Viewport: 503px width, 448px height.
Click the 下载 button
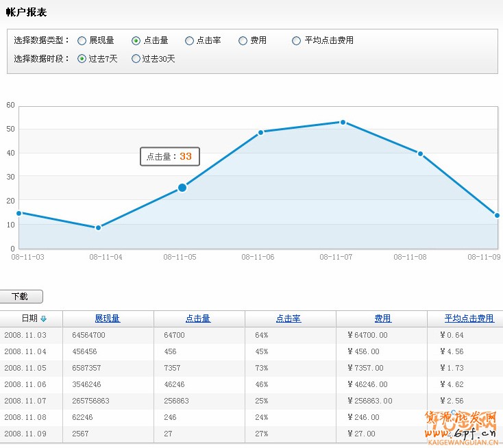point(21,297)
